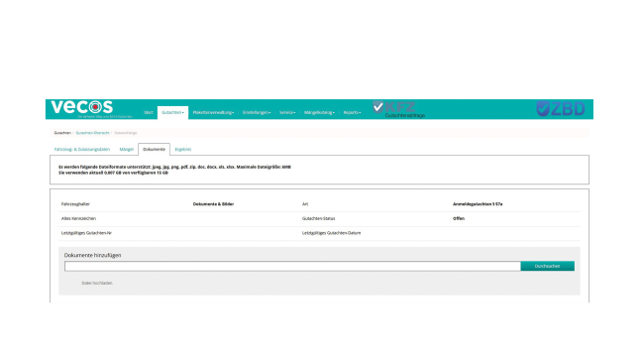Switch to Fahrzeug- & Zulassungsdaten tab
The image size is (644, 363).
pos(82,149)
